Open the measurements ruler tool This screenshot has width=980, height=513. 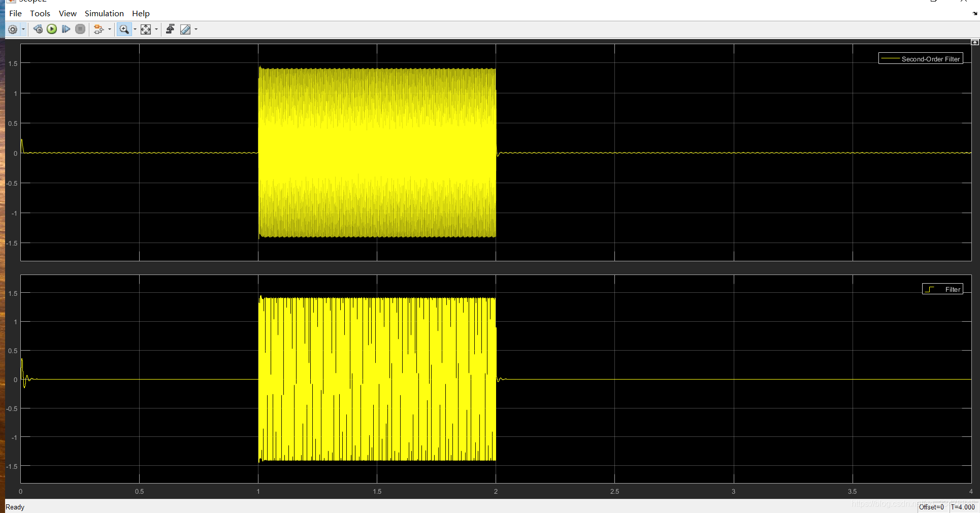[185, 29]
